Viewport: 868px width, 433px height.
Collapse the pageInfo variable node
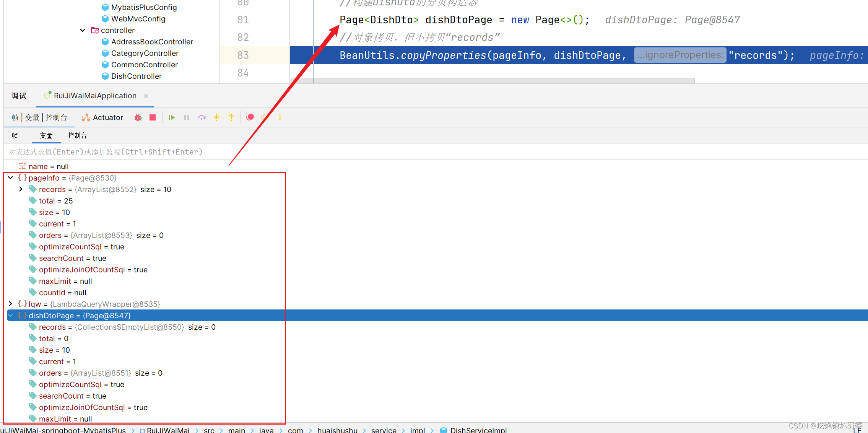tap(11, 177)
